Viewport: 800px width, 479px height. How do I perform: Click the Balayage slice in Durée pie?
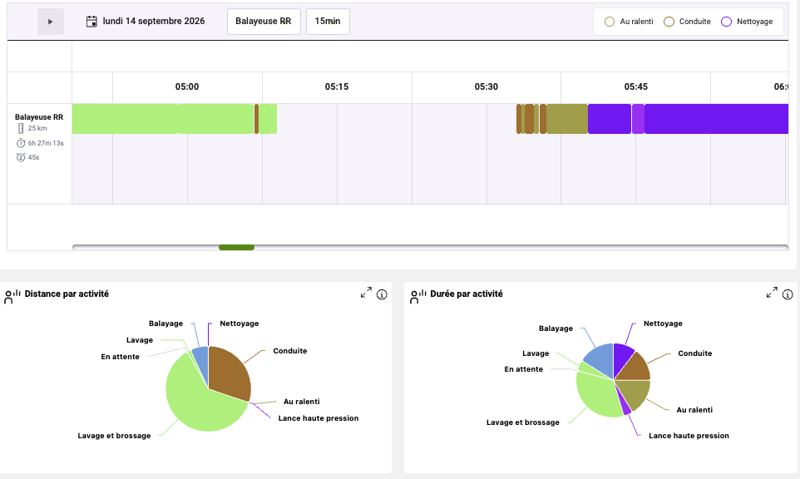coord(601,357)
